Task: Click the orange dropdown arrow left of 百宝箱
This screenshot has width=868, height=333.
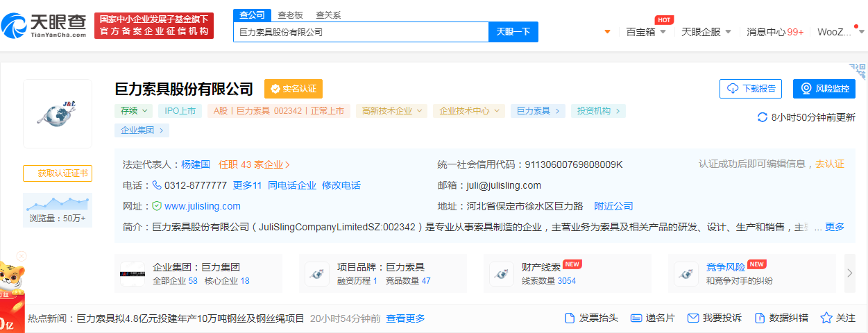Action: coord(608,32)
